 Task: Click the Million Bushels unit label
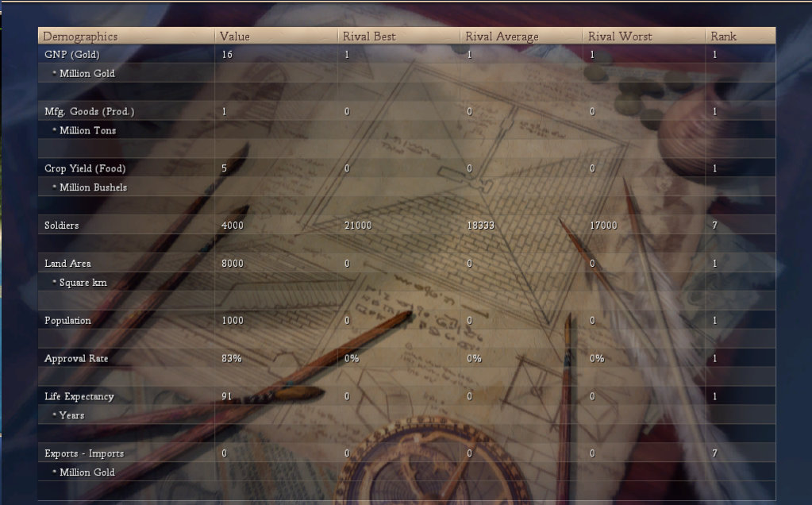pyautogui.click(x=93, y=187)
